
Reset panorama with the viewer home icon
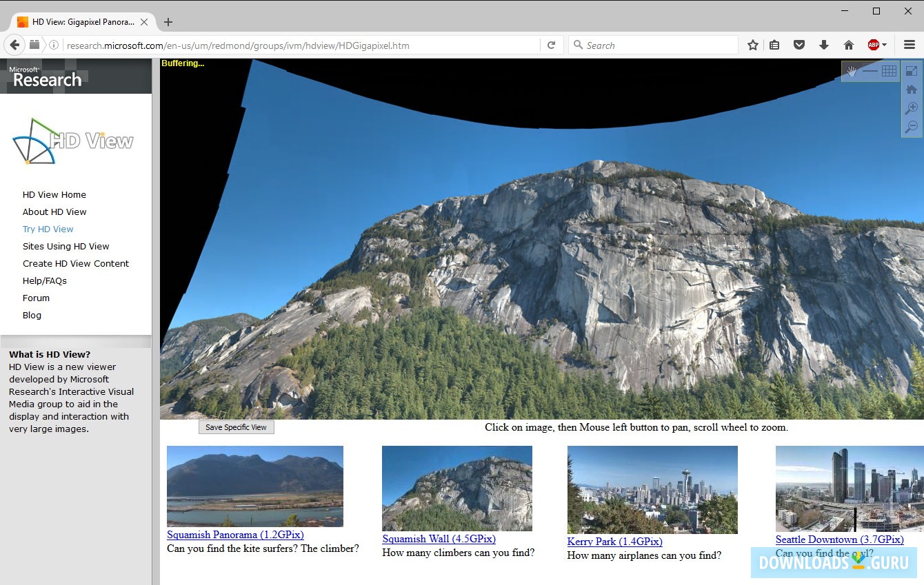click(912, 90)
